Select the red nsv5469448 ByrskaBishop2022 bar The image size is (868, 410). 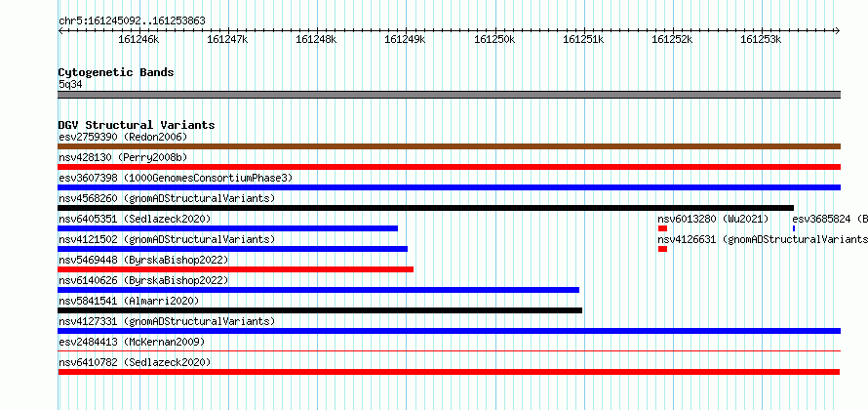click(x=235, y=269)
